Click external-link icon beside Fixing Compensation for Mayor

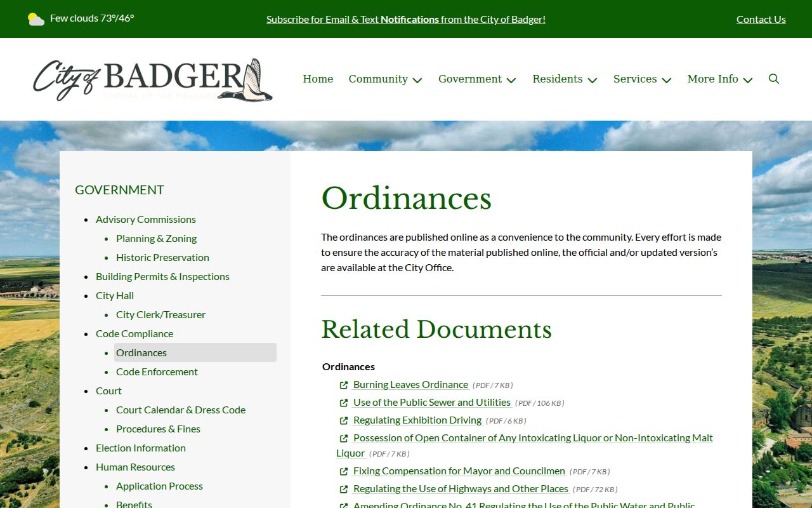(344, 471)
